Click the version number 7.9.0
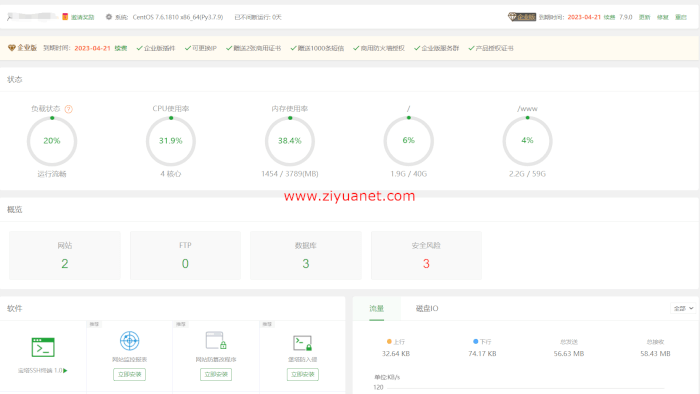 [x=625, y=17]
